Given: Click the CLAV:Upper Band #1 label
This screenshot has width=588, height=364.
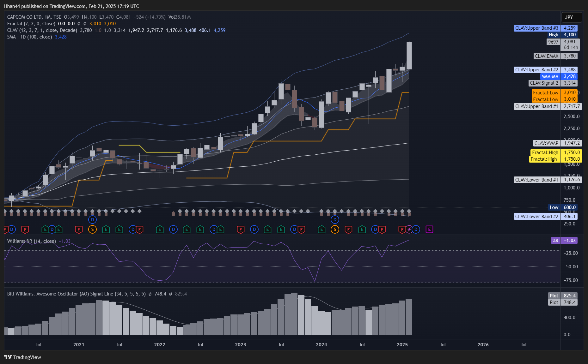Looking at the screenshot, I should (548, 106).
